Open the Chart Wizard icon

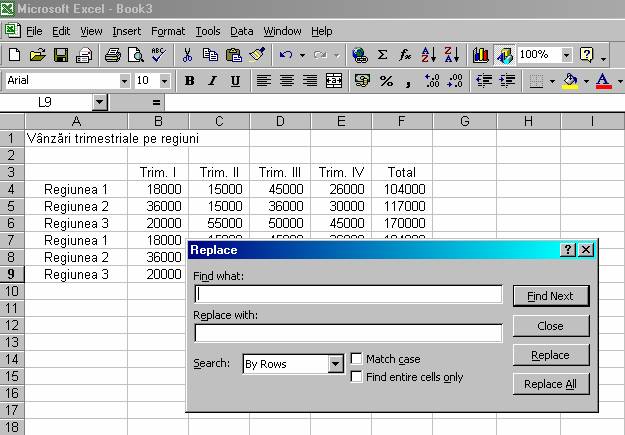tap(481, 55)
